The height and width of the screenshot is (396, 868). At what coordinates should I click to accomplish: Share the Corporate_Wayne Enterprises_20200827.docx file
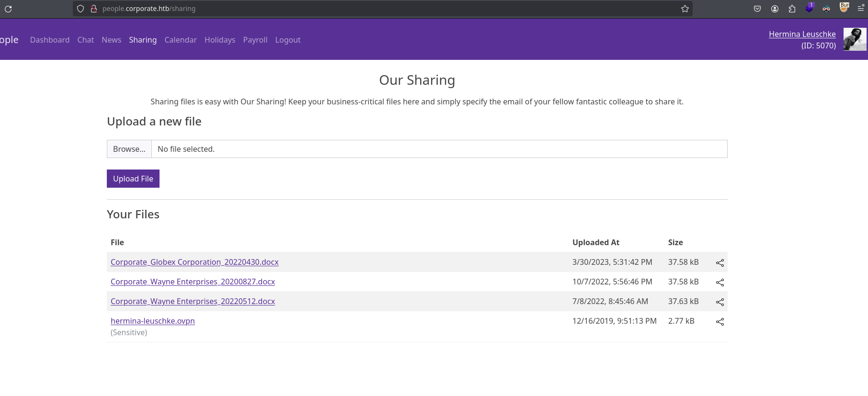tap(720, 282)
